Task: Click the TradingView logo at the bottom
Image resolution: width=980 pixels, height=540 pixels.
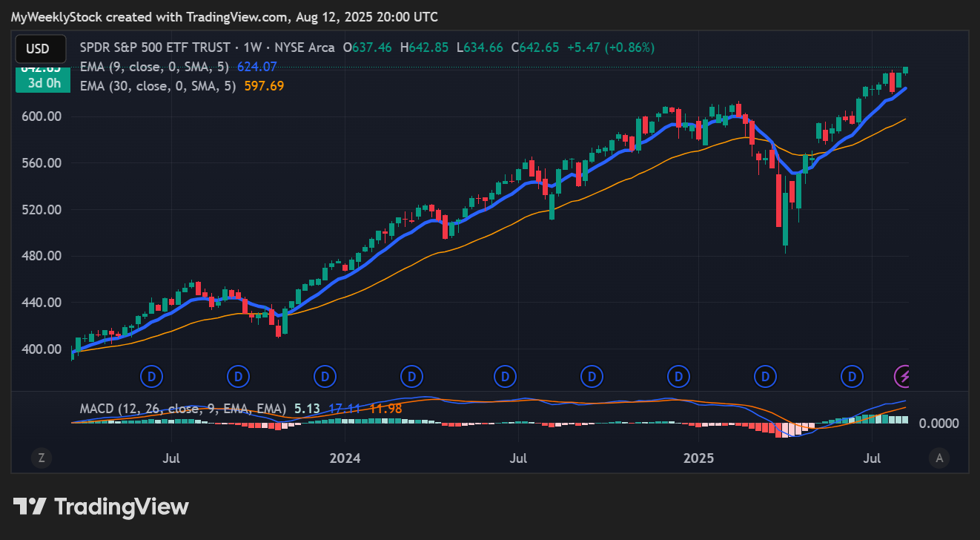Action: (101, 507)
